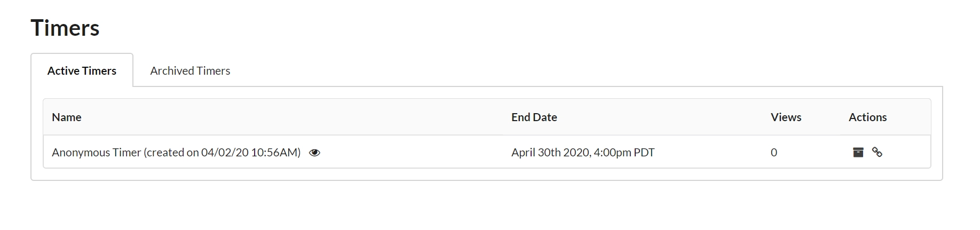Move the timer to archive using box icon
980x230 pixels.
[x=858, y=153]
